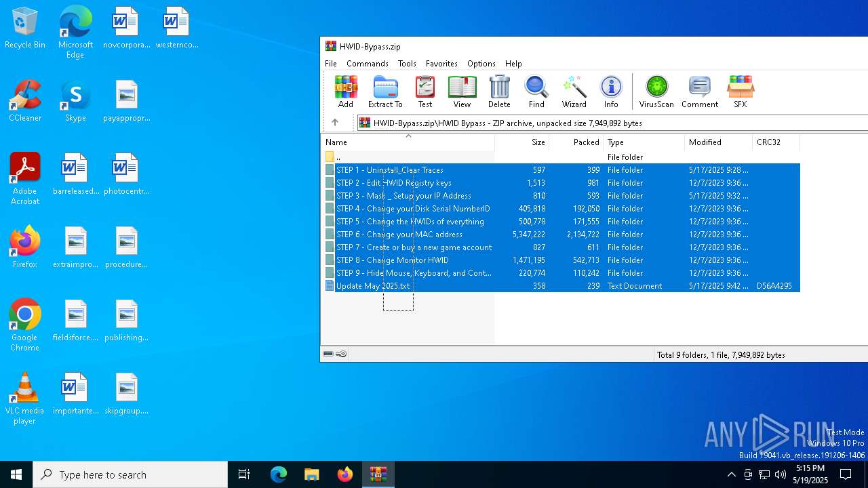Select the skipgroup image file icon

126,394
